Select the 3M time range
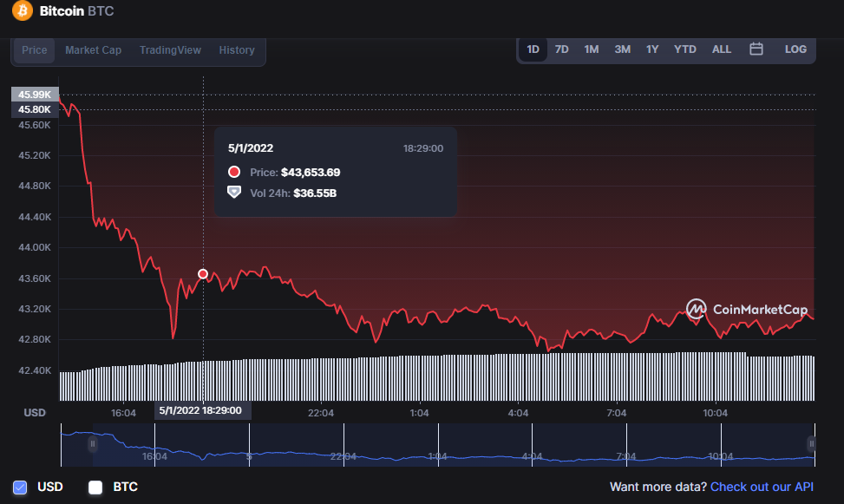This screenshot has height=504, width=844. click(x=623, y=49)
